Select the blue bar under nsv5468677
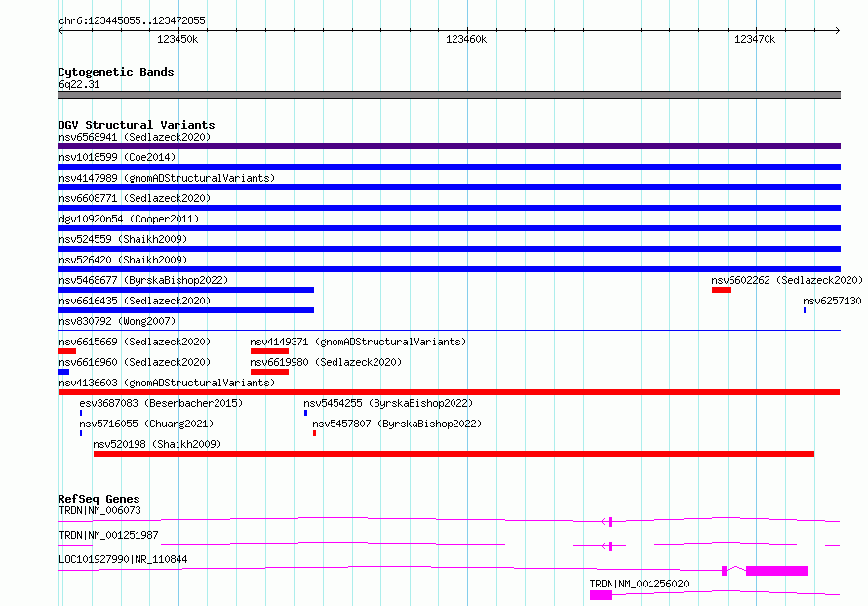The width and height of the screenshot is (868, 606). point(185,290)
